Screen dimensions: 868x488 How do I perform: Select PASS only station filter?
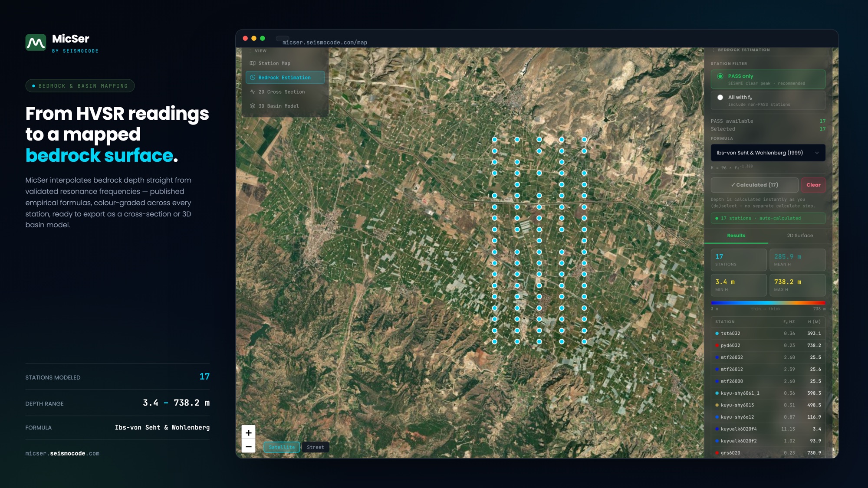(768, 79)
